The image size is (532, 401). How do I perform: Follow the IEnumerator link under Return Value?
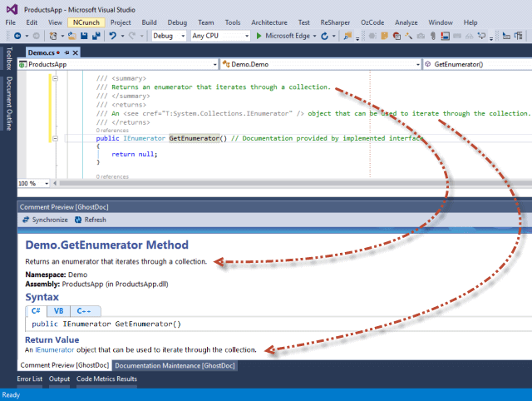pyautogui.click(x=56, y=350)
